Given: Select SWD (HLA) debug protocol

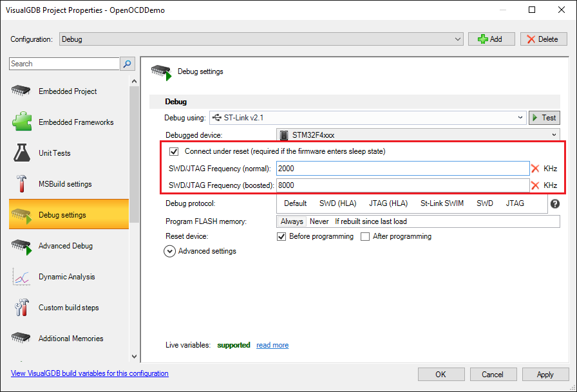Looking at the screenshot, I should pos(338,203).
